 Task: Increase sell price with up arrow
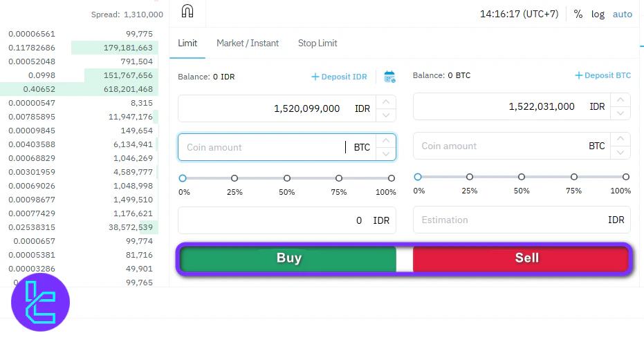620,100
